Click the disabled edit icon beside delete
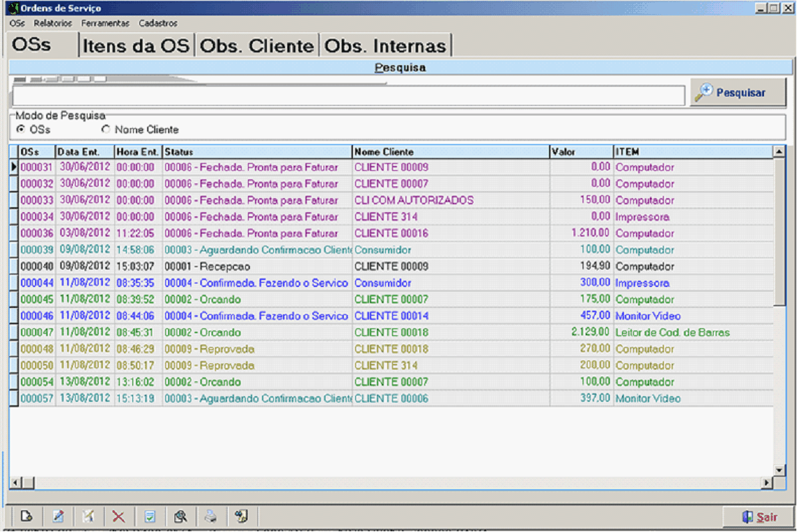The width and height of the screenshot is (797, 532). pos(88,517)
